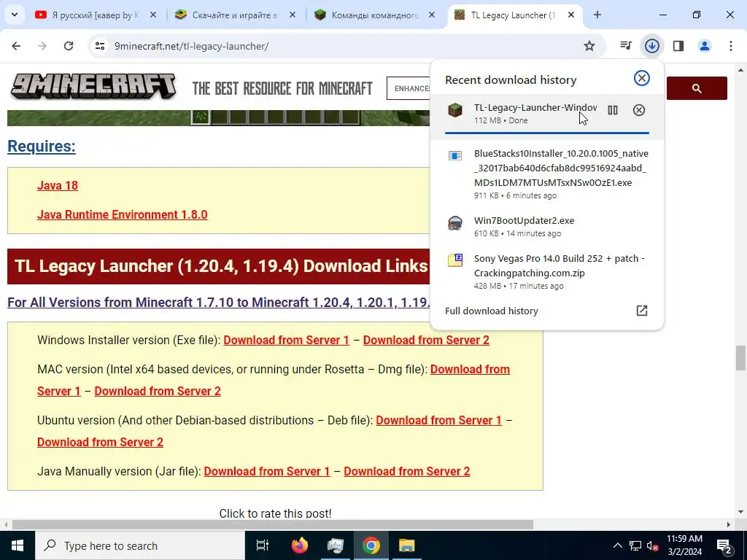Screen dimensions: 747x560
Task: Download MAC version from Server 1
Action: click(470, 370)
